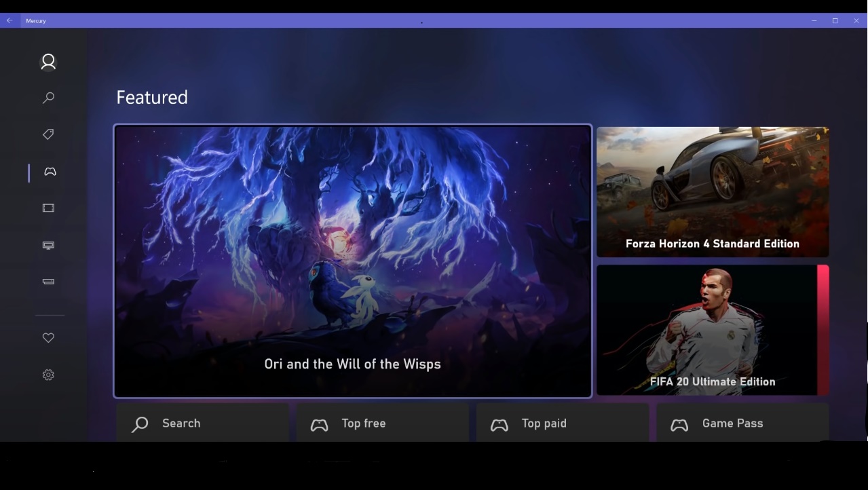Click the Mercury window title text
Viewport: 868px width, 490px height.
pos(36,21)
